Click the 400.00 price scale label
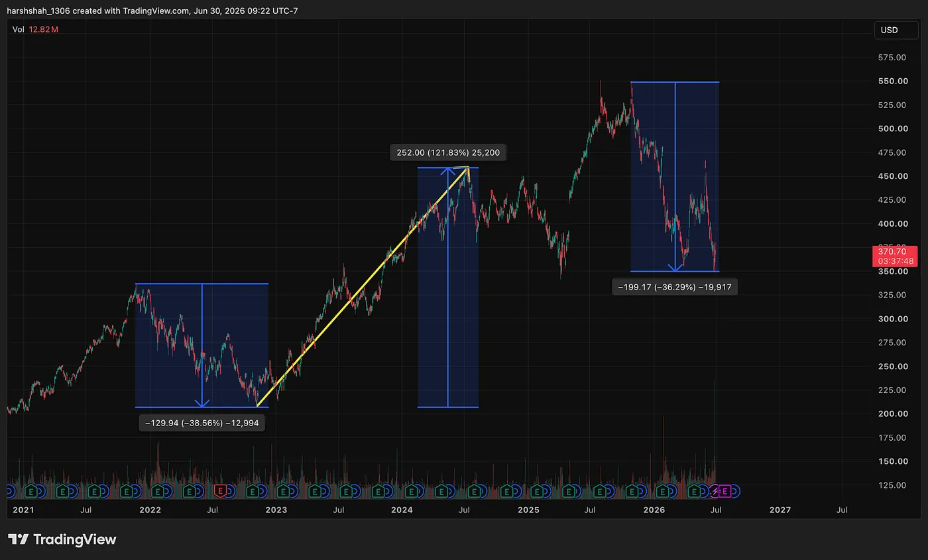This screenshot has width=928, height=560. click(x=892, y=224)
